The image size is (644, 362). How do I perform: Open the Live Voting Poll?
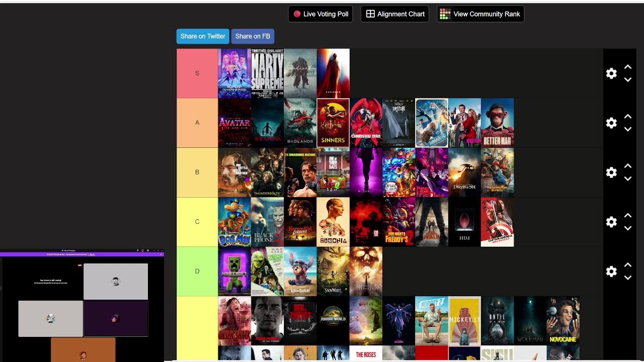point(320,14)
